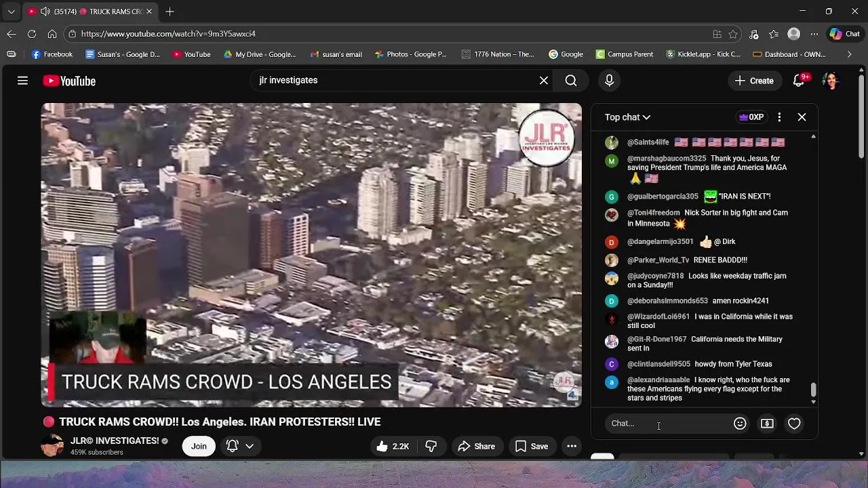
Task: Open the Create menu
Action: tap(754, 81)
